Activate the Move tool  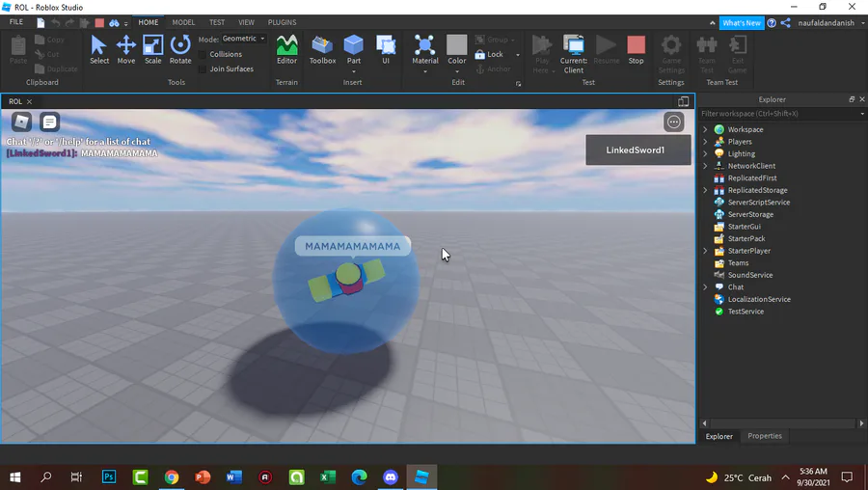click(x=126, y=50)
